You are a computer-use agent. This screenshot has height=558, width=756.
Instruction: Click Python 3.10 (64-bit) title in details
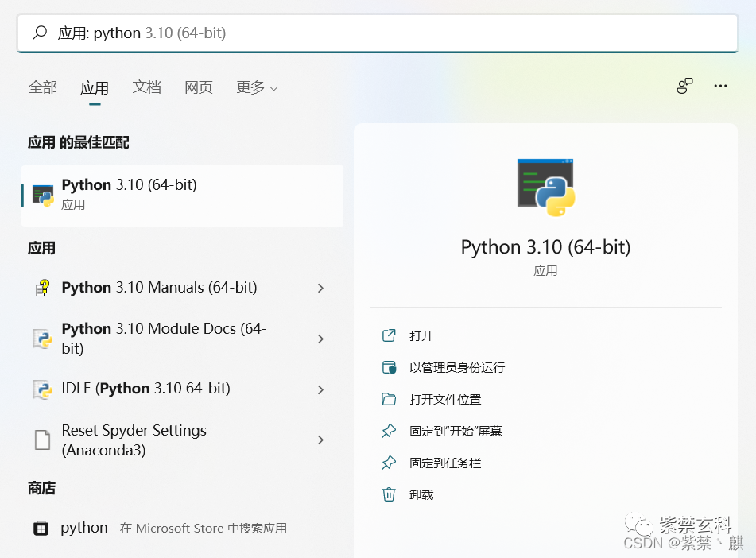[545, 247]
